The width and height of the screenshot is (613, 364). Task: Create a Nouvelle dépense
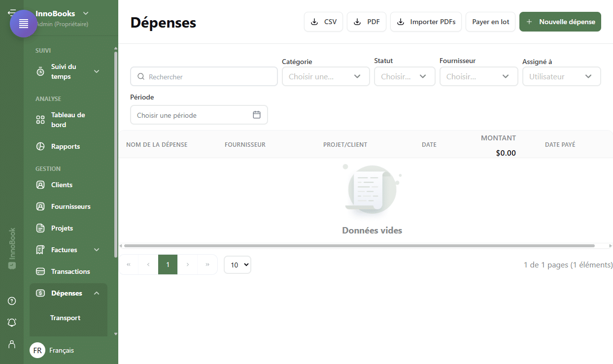click(x=560, y=22)
